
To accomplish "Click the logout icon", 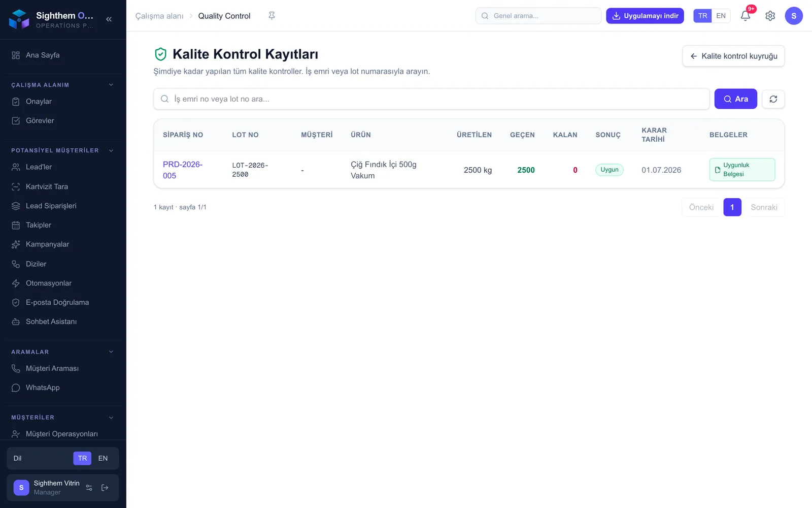I will (105, 488).
